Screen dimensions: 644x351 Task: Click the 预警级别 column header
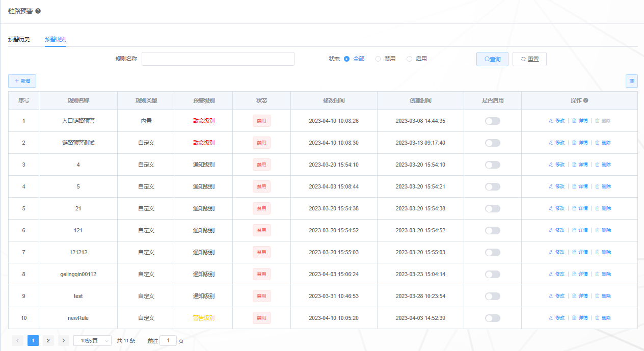coord(204,100)
